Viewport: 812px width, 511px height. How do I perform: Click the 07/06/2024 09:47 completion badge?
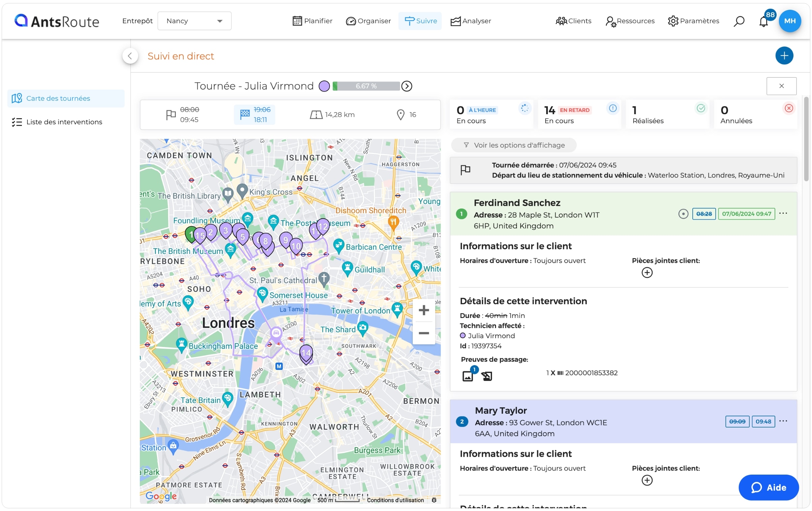point(746,214)
